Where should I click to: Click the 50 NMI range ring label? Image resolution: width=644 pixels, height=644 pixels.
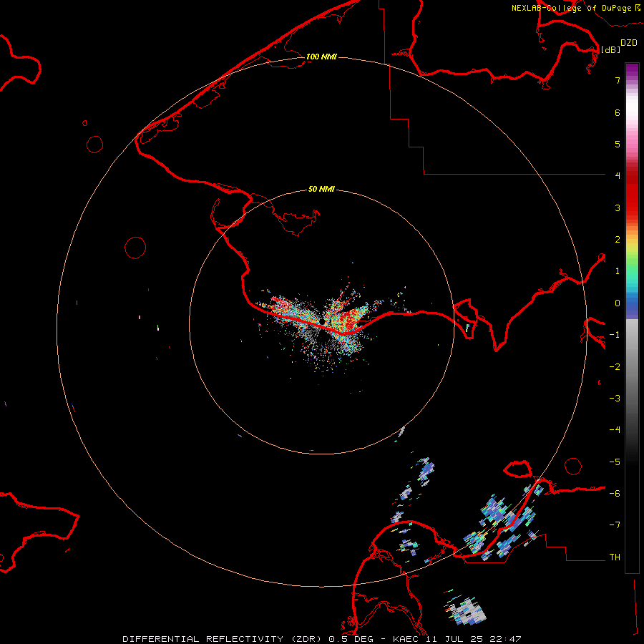click(x=321, y=189)
